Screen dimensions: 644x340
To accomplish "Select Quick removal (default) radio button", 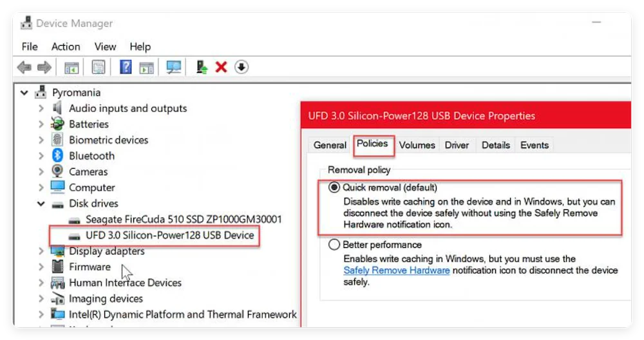I will 334,187.
